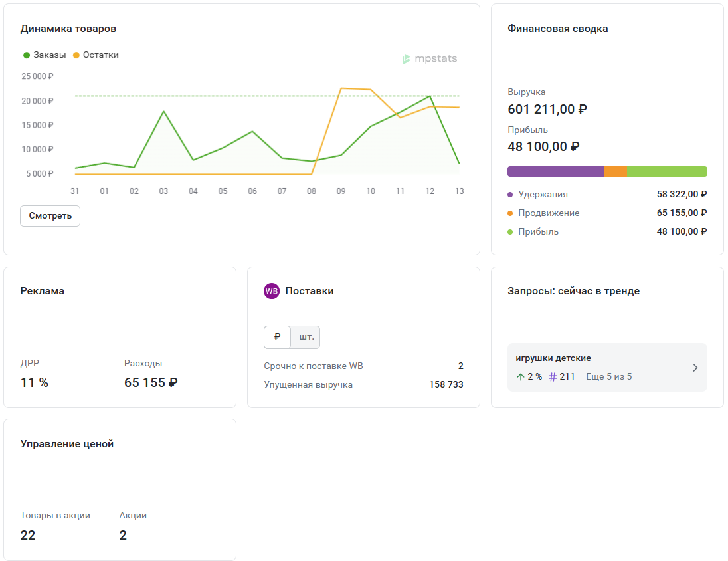Viewport: 728px width, 561px height.
Task: Show Еще 5 из 5 queries
Action: pos(608,377)
